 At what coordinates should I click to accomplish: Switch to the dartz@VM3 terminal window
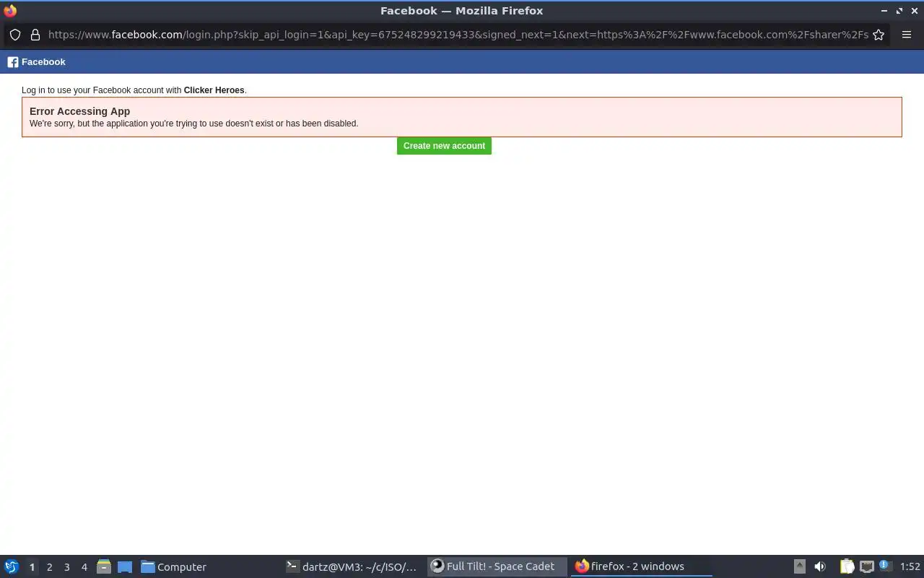point(352,567)
